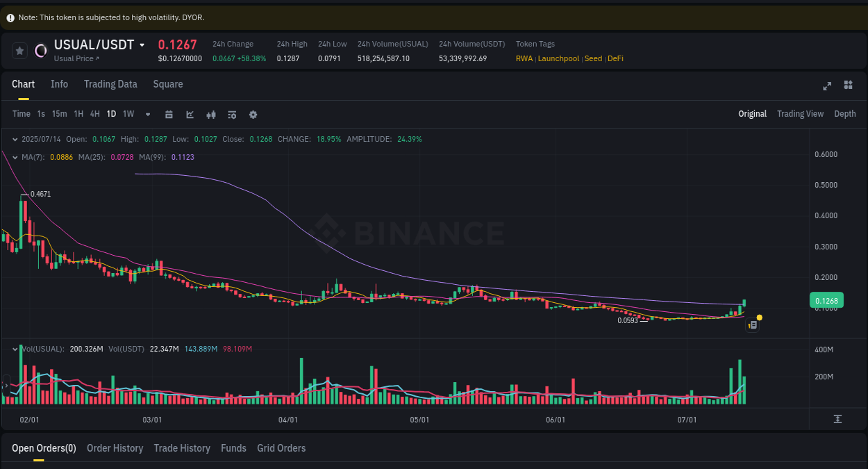Open the Order History tab
868x469 pixels.
coord(115,448)
